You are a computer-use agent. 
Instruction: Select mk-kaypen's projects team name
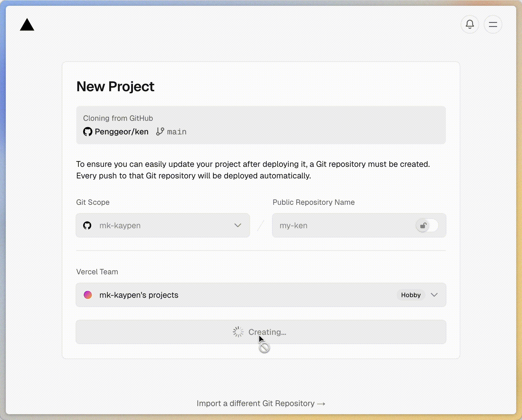pyautogui.click(x=139, y=295)
